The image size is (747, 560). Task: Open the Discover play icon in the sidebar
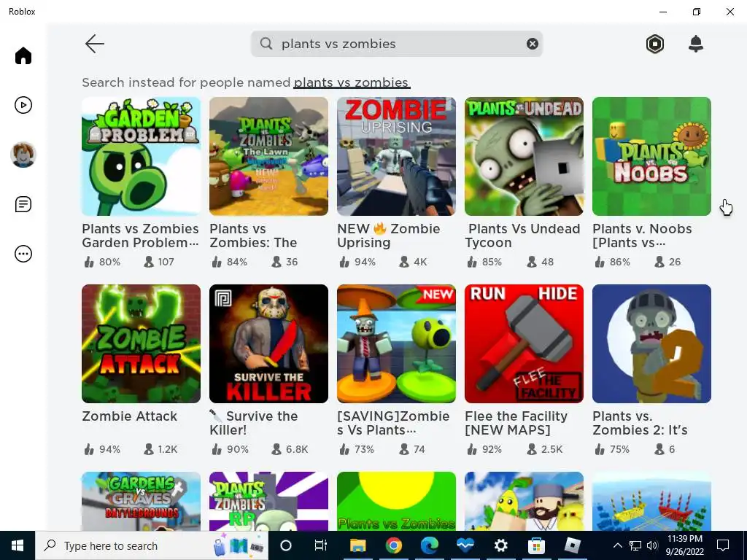tap(23, 105)
